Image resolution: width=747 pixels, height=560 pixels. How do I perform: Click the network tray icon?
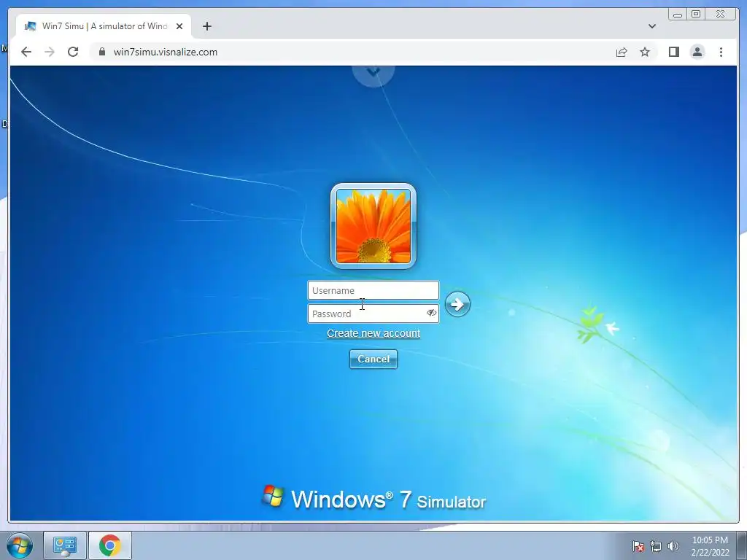[656, 546]
